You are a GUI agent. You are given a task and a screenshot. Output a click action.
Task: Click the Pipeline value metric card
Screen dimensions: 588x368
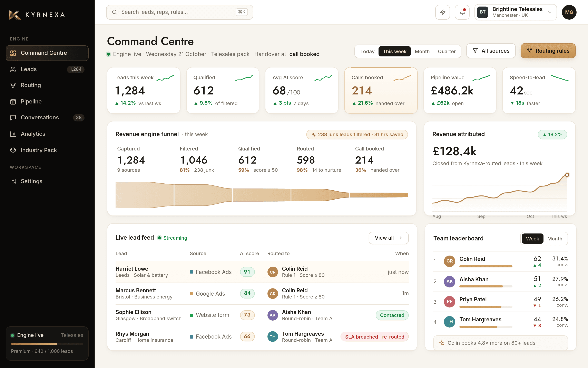(460, 90)
